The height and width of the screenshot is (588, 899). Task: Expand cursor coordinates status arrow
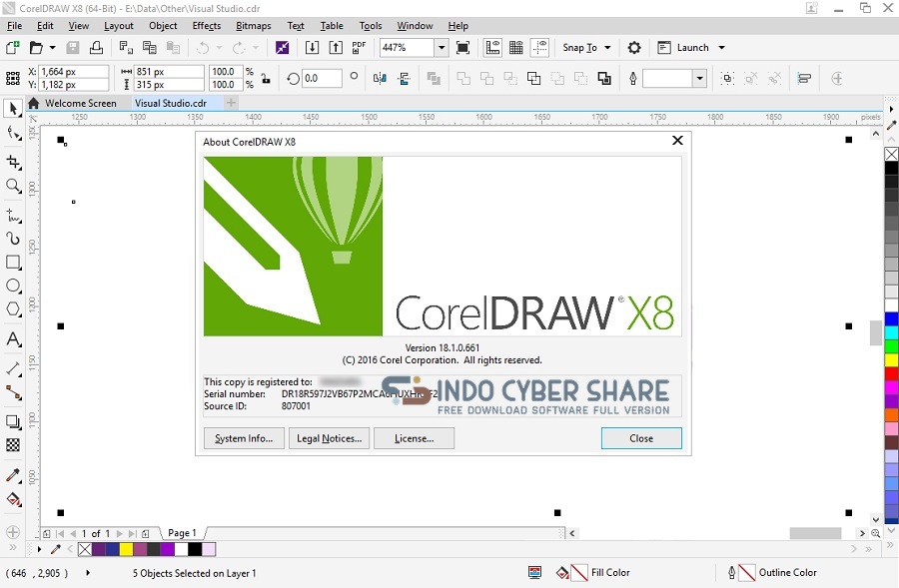pyautogui.click(x=88, y=572)
